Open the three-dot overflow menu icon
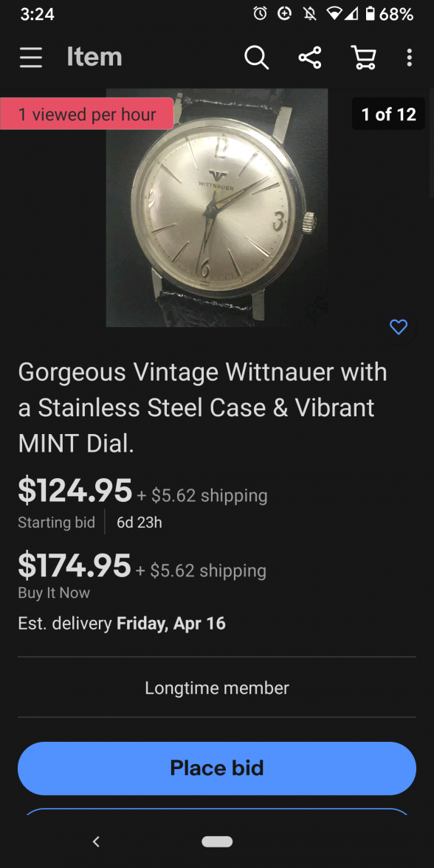This screenshot has width=434, height=868. (x=410, y=57)
